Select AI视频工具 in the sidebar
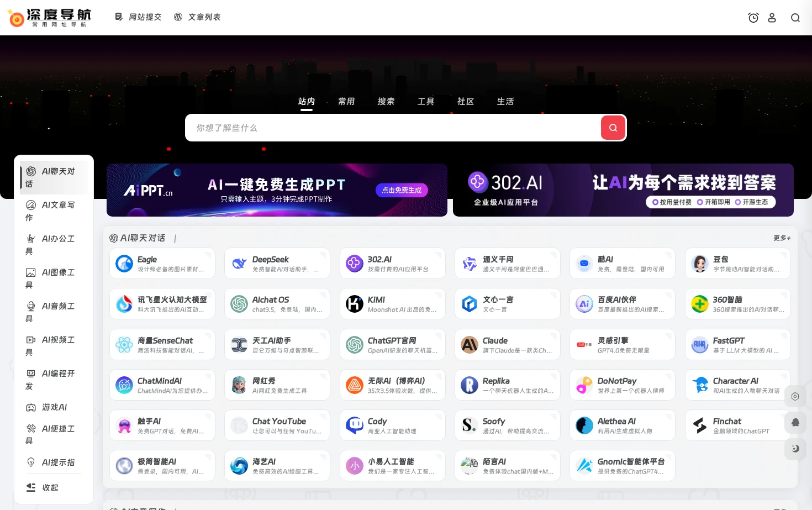812x510 pixels. [54, 346]
